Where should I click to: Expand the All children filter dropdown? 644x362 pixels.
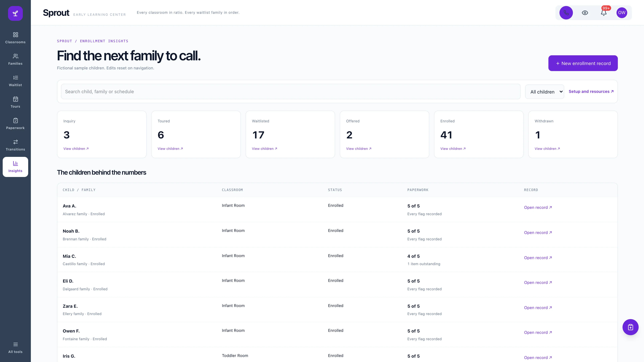(x=545, y=92)
